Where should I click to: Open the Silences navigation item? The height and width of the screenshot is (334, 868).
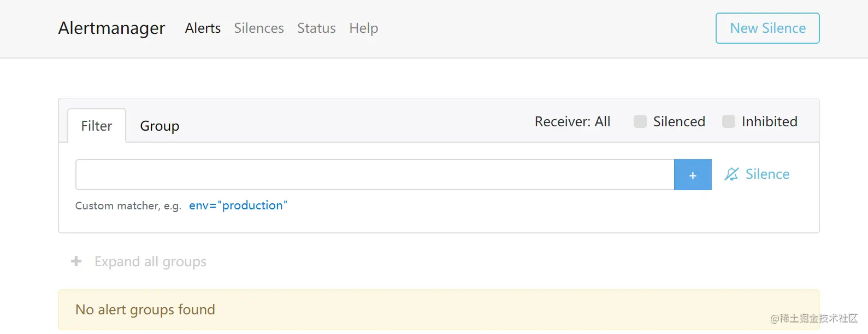(259, 28)
